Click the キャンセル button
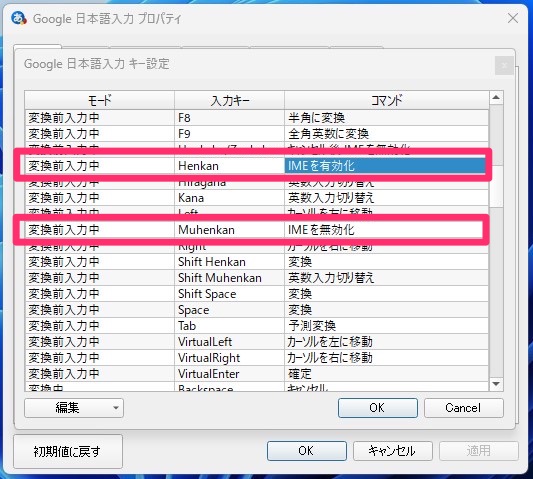 coord(393,451)
